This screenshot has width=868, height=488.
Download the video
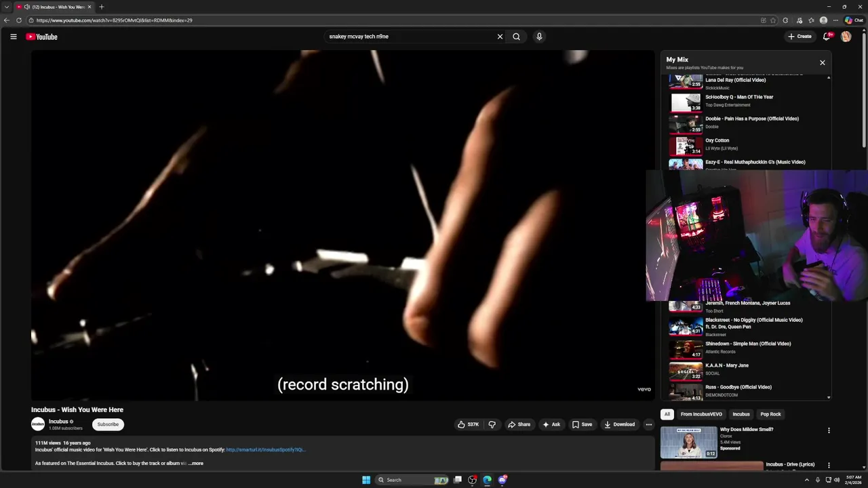(619, 424)
